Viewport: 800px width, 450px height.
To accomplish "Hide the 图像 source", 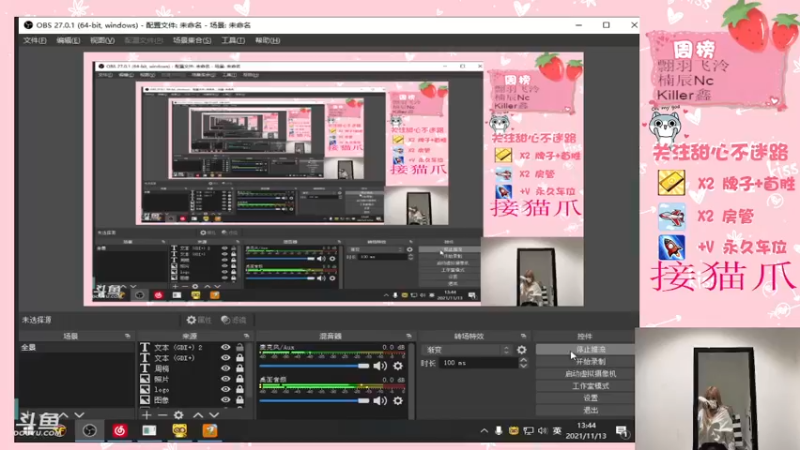I will tap(225, 399).
